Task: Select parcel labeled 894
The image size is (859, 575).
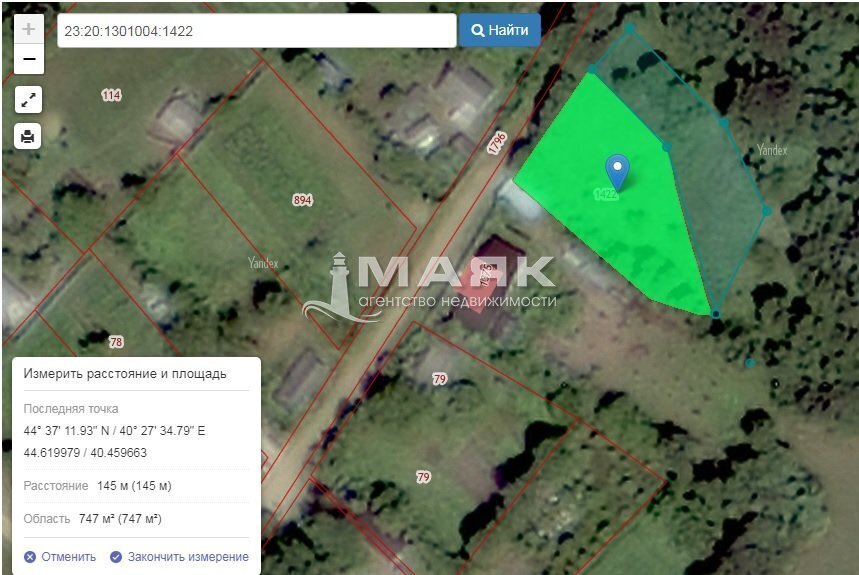Action: pyautogui.click(x=302, y=200)
